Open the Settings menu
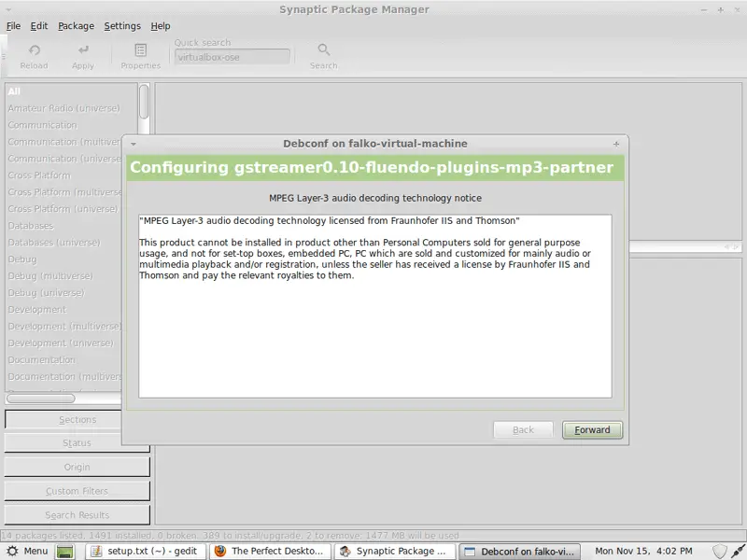The height and width of the screenshot is (560, 747). (x=122, y=26)
